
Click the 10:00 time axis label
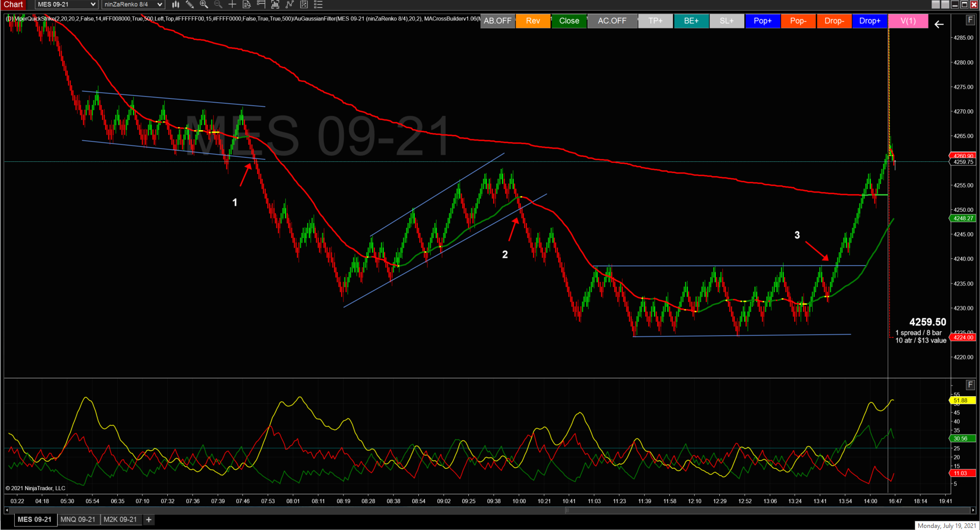[519, 501]
